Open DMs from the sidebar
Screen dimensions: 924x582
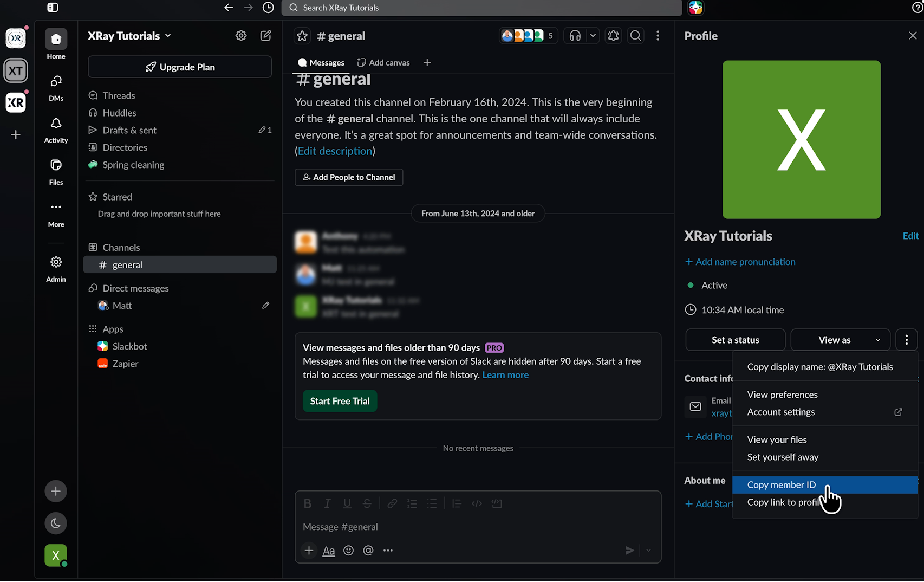[56, 87]
